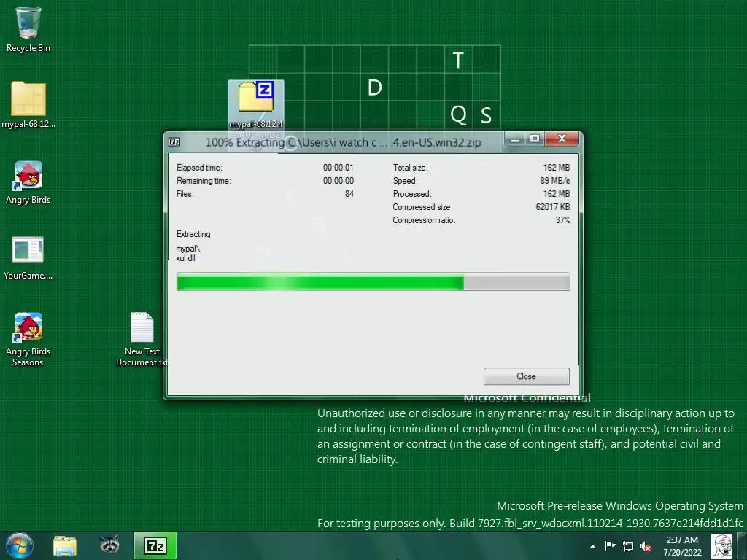Minimize the 7-Zip extraction window
This screenshot has width=747, height=560.
(515, 139)
